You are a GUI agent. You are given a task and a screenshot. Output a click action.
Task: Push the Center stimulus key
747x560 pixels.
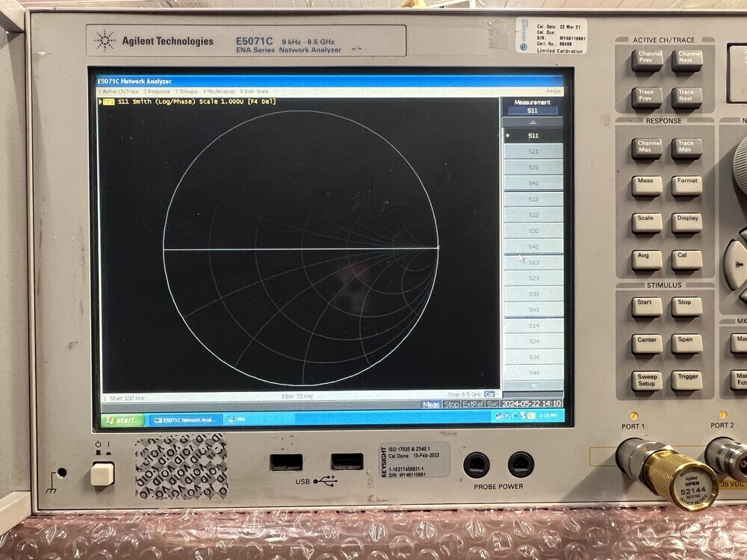coord(646,344)
